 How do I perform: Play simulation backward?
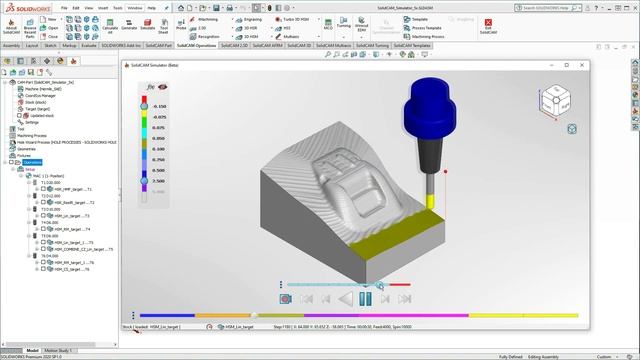coord(346,299)
